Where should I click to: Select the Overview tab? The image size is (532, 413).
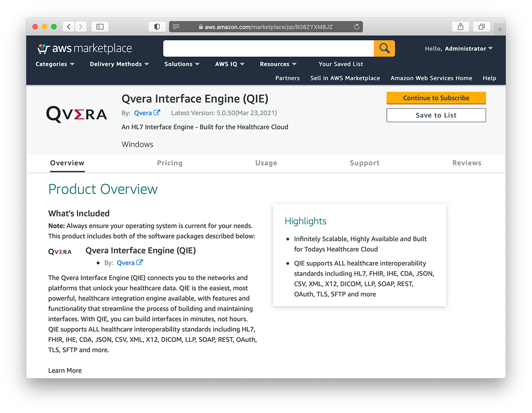point(67,163)
